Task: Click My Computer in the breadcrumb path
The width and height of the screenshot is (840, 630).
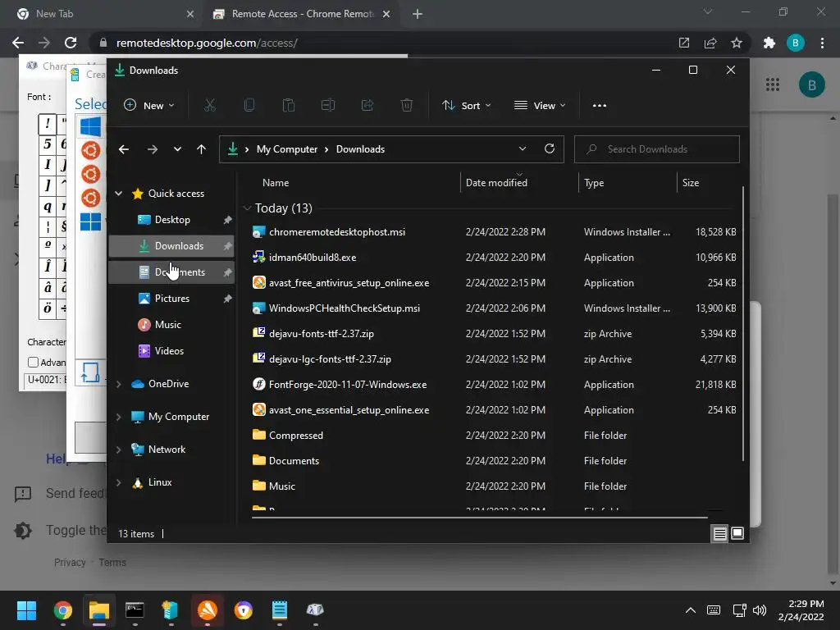Action: (x=286, y=149)
